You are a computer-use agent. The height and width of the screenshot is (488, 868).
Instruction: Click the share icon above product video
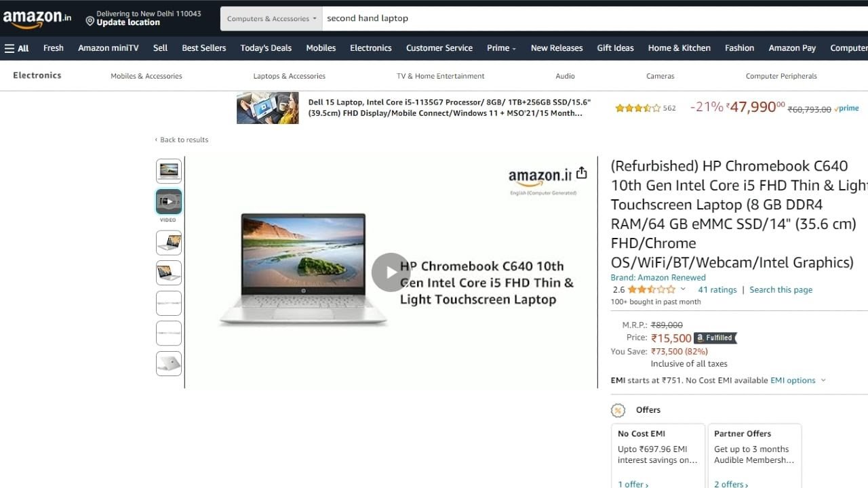(x=581, y=174)
